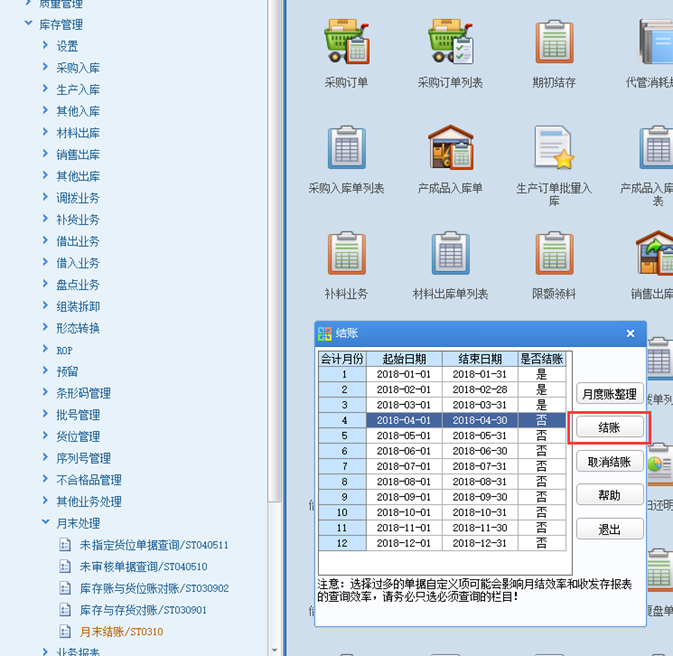Click the left tree vertical scrollbar

point(274,249)
